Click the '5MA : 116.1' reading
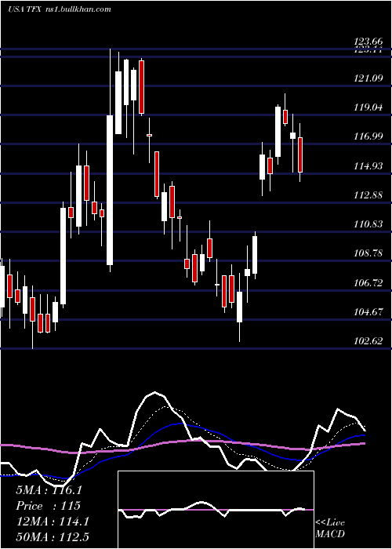This screenshot has height=549, width=392. coord(49,490)
